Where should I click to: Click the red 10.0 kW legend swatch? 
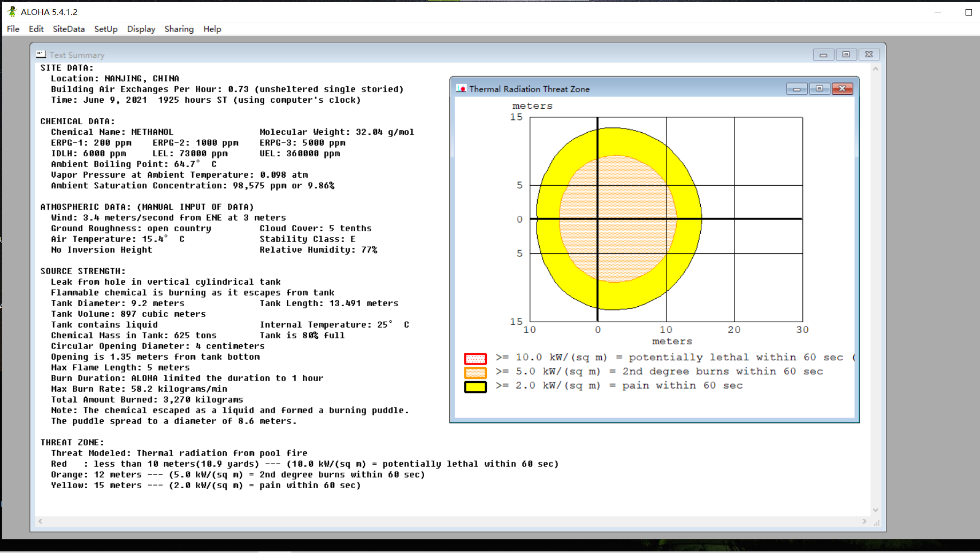coord(475,358)
